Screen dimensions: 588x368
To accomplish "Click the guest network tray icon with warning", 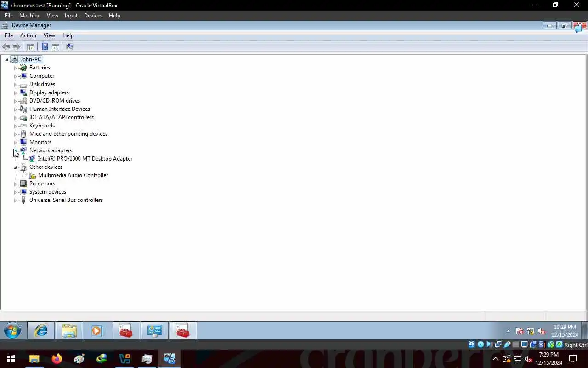I will [531, 331].
